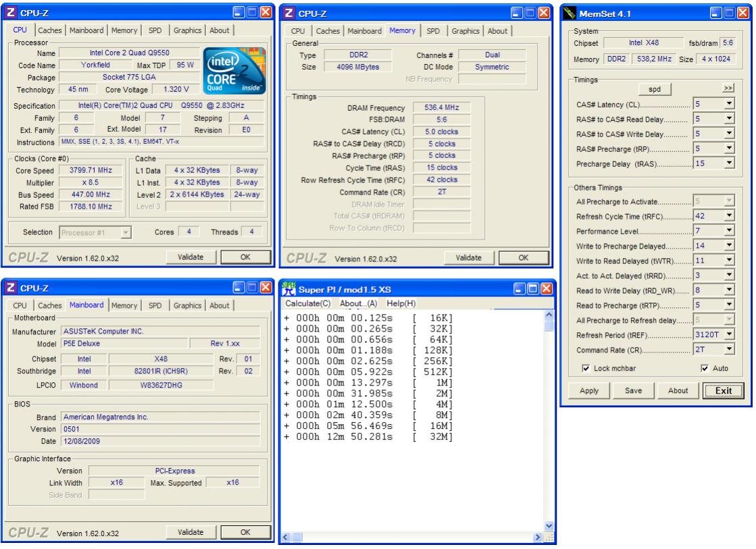756x549 pixels.
Task: Click Rated FSB value 1788.10 MHz
Action: (90, 206)
